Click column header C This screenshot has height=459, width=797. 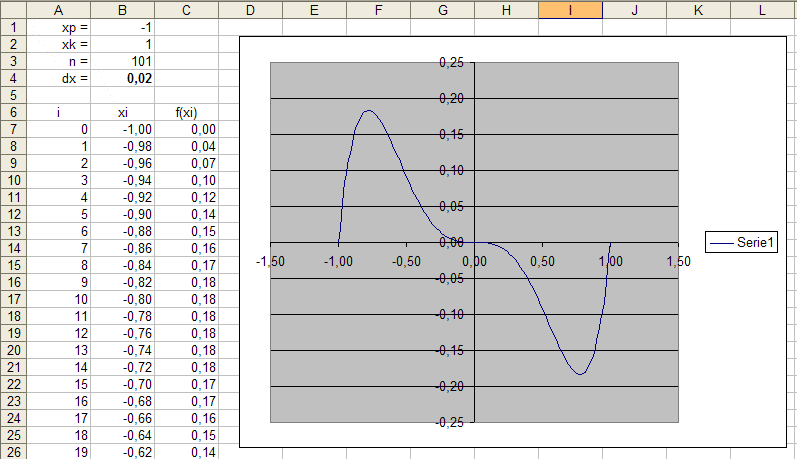point(186,9)
